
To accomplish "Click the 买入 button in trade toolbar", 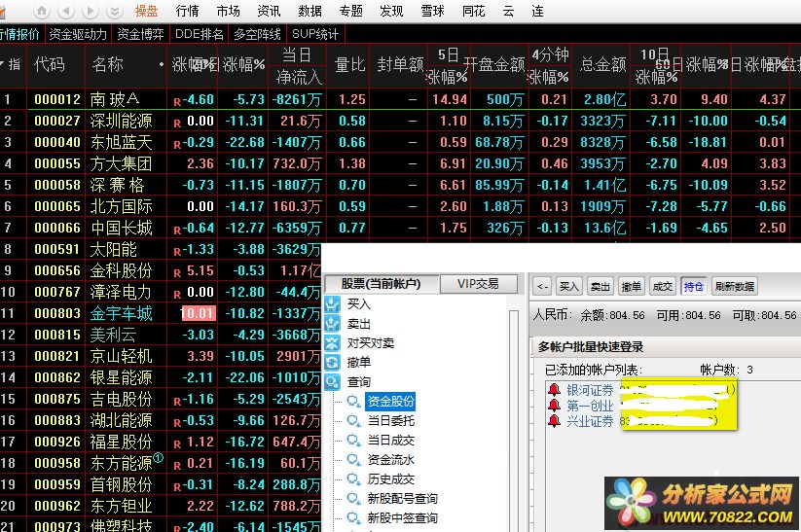I will [569, 286].
